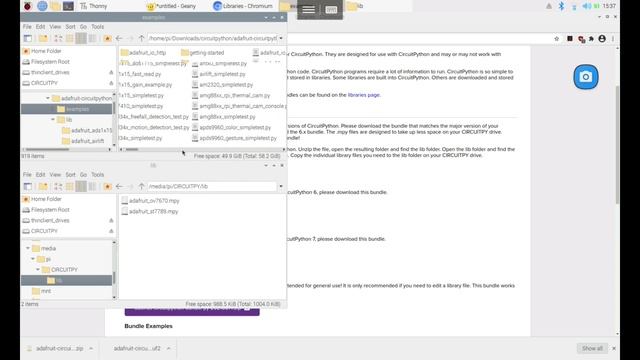Open Bluetooth tray icon
Image resolution: width=640 pixels, height=360 pixels.
(x=562, y=6)
